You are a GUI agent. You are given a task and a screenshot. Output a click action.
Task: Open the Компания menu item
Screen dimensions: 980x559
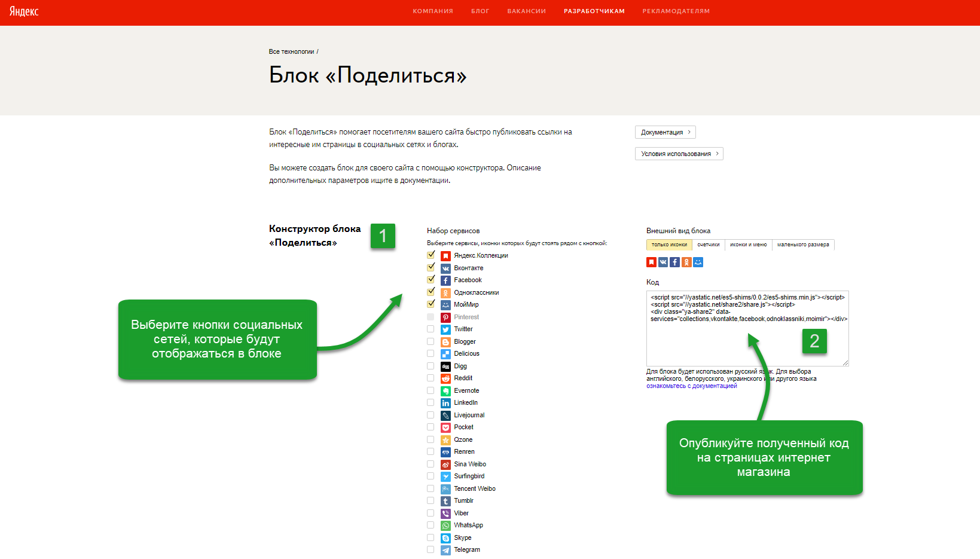(433, 11)
